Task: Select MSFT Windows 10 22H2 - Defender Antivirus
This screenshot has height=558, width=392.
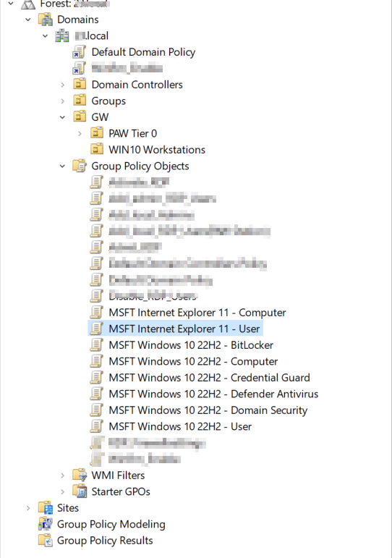Action: (x=213, y=394)
